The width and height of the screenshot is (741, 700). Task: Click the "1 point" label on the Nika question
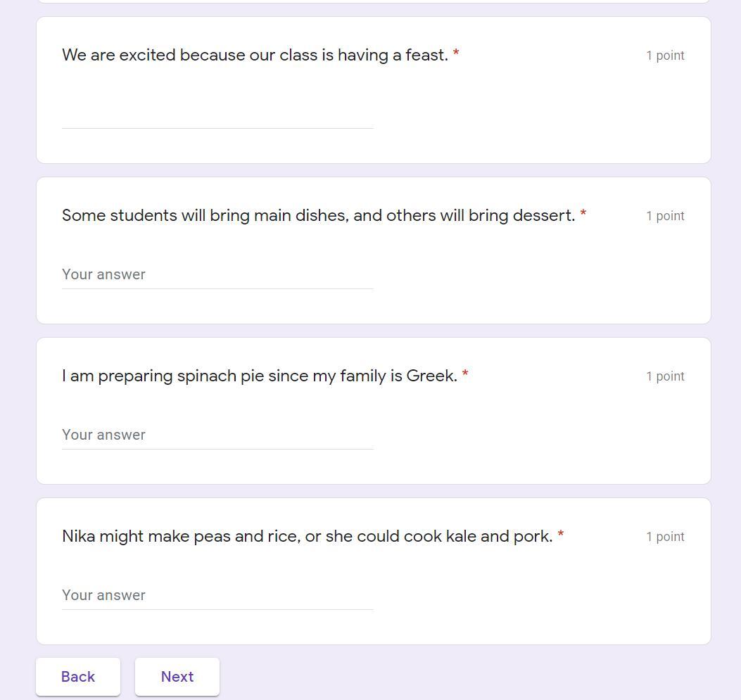[x=665, y=537]
